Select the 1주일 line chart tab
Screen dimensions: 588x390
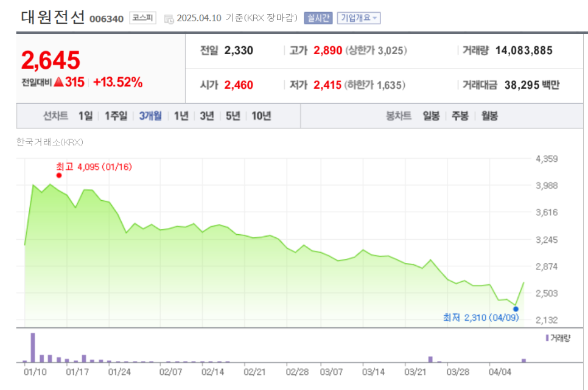click(116, 116)
